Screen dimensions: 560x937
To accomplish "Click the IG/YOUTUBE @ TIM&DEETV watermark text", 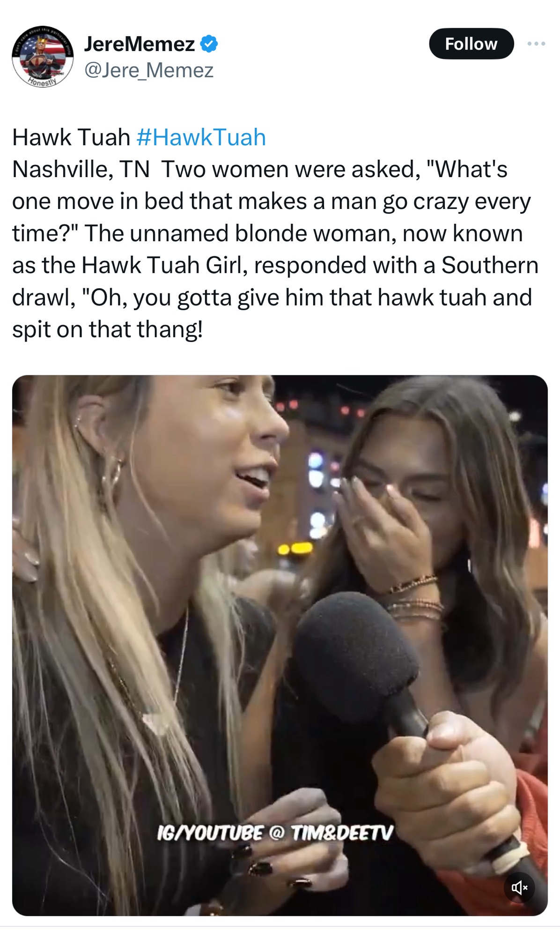I will click(275, 833).
